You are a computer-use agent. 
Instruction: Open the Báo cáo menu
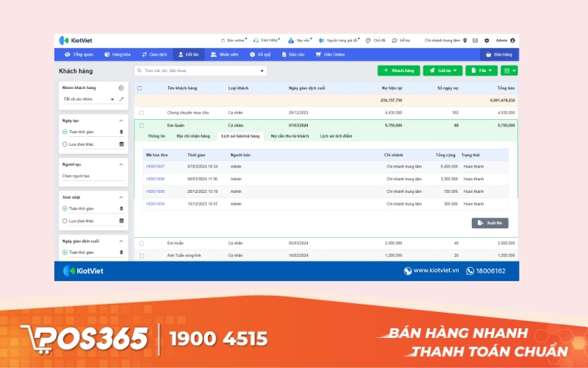[293, 54]
